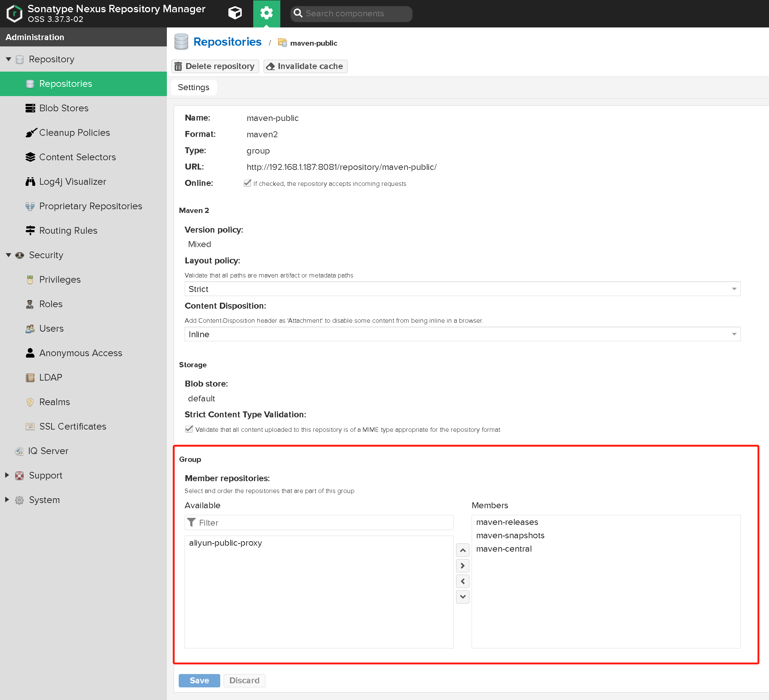Click the Routing Rules signpost icon
The image size is (769, 700).
coord(30,230)
